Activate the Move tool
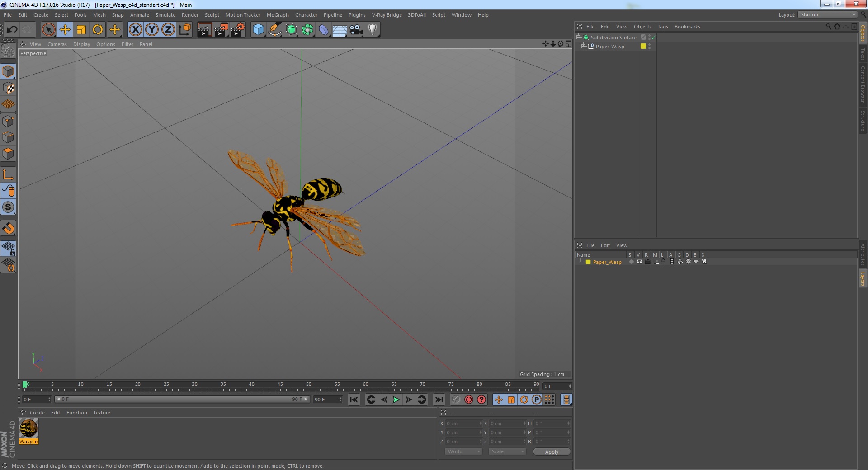The height and width of the screenshot is (470, 868). point(65,30)
